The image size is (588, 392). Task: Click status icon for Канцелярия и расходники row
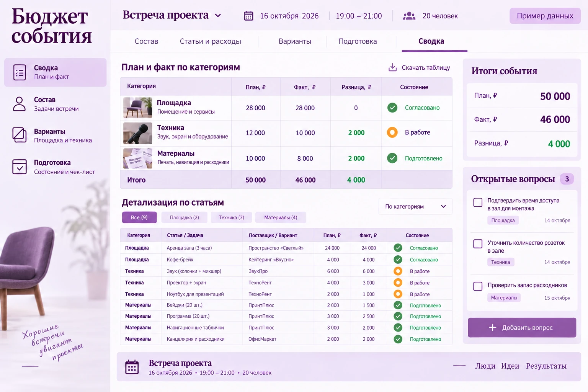click(398, 339)
